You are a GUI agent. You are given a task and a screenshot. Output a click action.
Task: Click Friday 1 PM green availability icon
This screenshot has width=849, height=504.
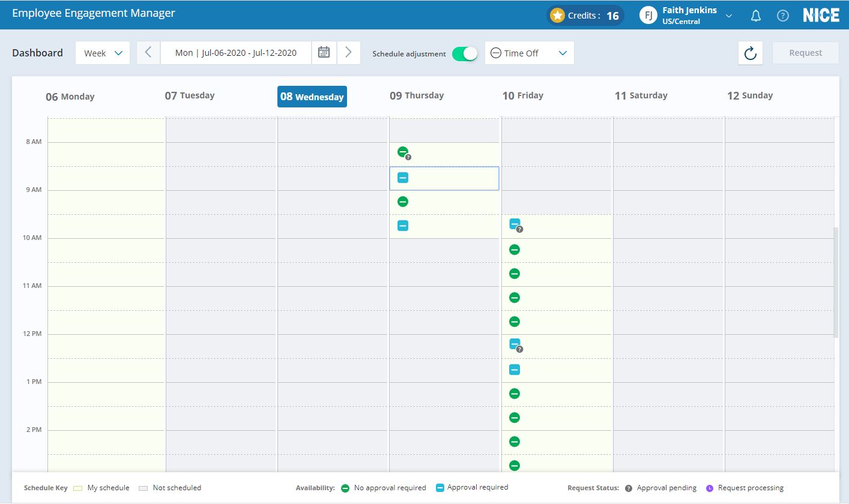(515, 394)
